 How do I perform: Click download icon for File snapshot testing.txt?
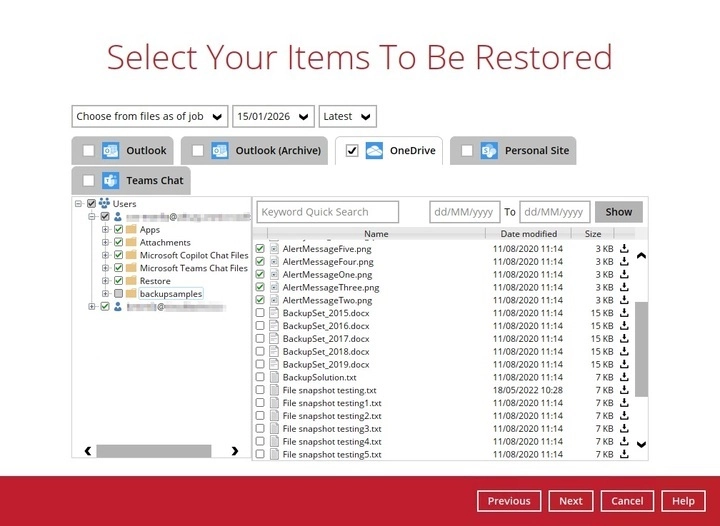click(x=624, y=391)
